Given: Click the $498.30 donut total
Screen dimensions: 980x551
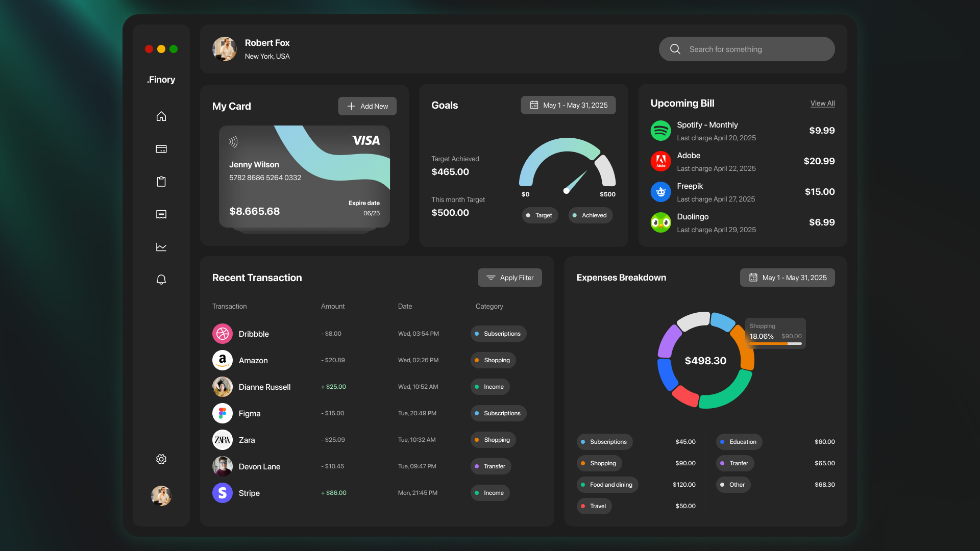Looking at the screenshot, I should pyautogui.click(x=705, y=361).
